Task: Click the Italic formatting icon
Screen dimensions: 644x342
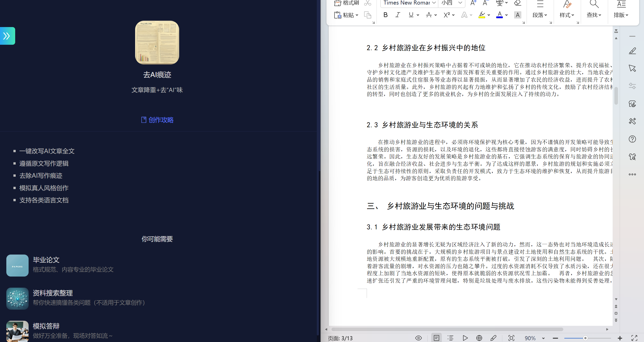Action: tap(398, 15)
